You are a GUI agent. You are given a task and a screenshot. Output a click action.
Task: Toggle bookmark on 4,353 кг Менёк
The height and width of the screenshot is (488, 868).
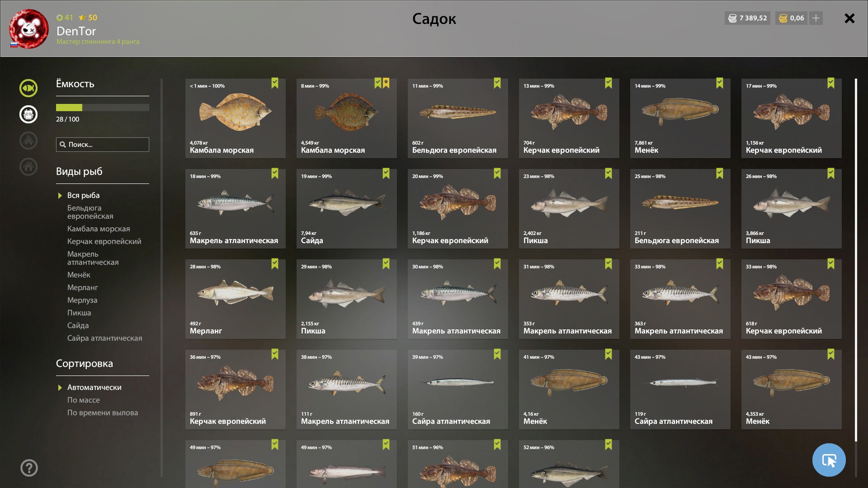[x=831, y=354]
